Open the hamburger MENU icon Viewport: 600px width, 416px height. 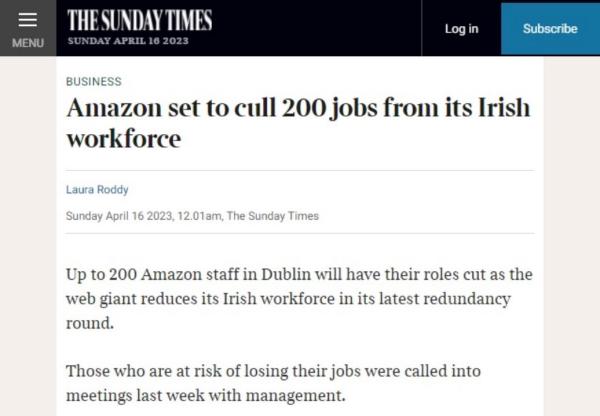pyautogui.click(x=28, y=20)
